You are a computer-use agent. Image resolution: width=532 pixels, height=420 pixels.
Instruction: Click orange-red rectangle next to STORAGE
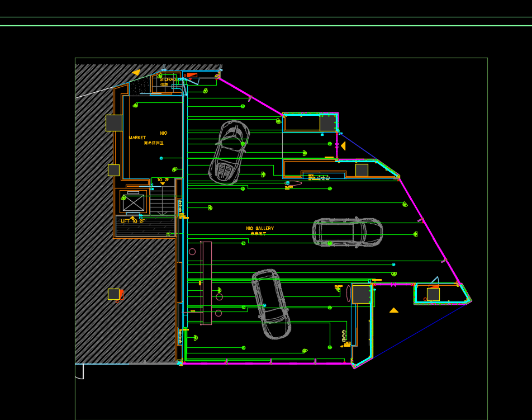[192, 75]
